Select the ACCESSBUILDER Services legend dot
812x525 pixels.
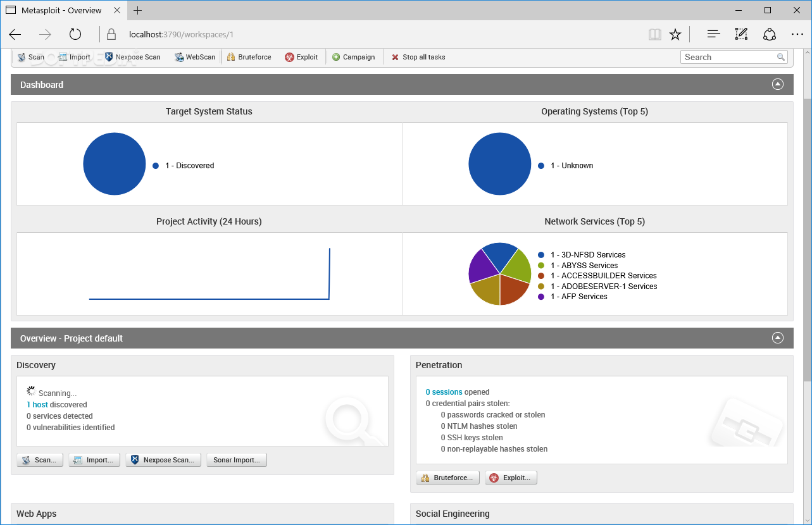pyautogui.click(x=541, y=276)
